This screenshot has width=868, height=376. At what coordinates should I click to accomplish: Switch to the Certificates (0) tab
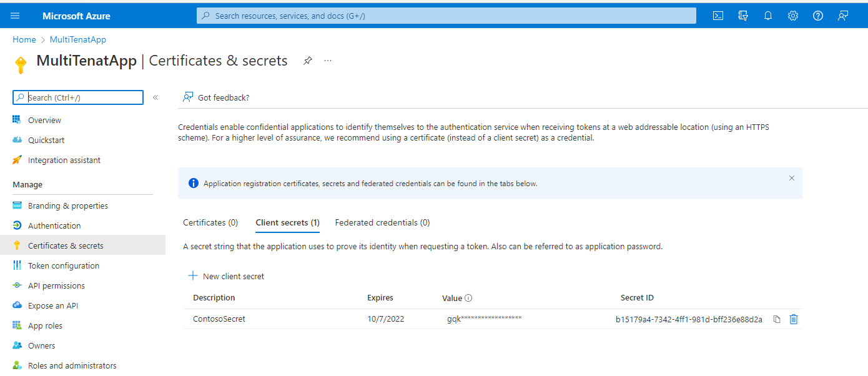[x=210, y=222]
